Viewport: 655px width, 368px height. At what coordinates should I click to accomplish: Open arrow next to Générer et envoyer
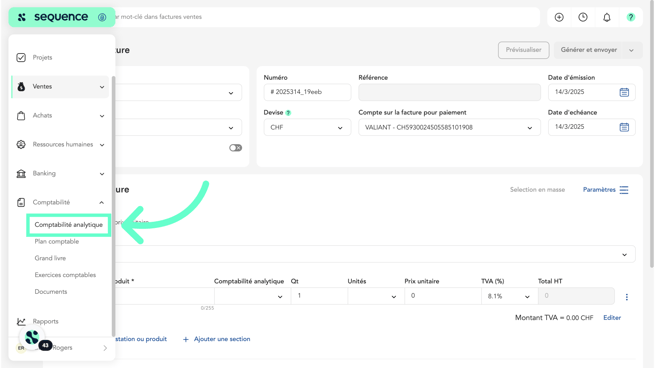pyautogui.click(x=631, y=50)
